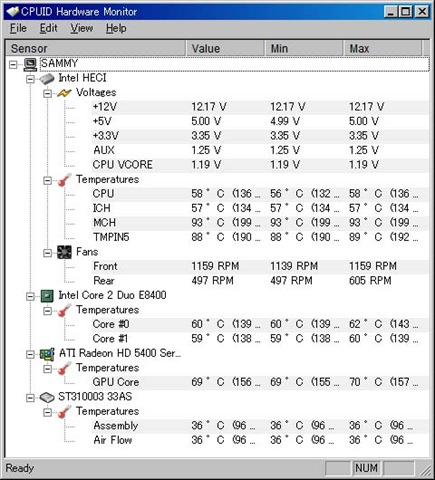This screenshot has width=435, height=480.
Task: Collapse Temperatures under Intel Core 2 Duo
Action: click(48, 311)
